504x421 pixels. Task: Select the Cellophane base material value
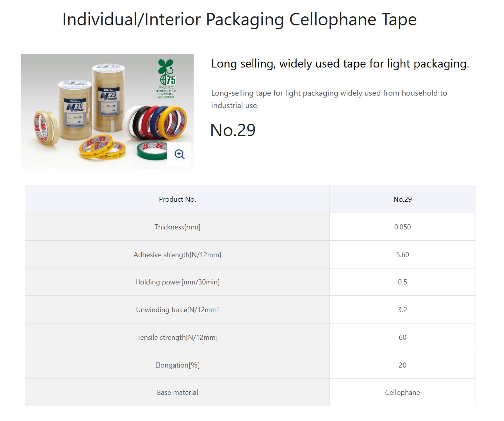[x=402, y=392]
